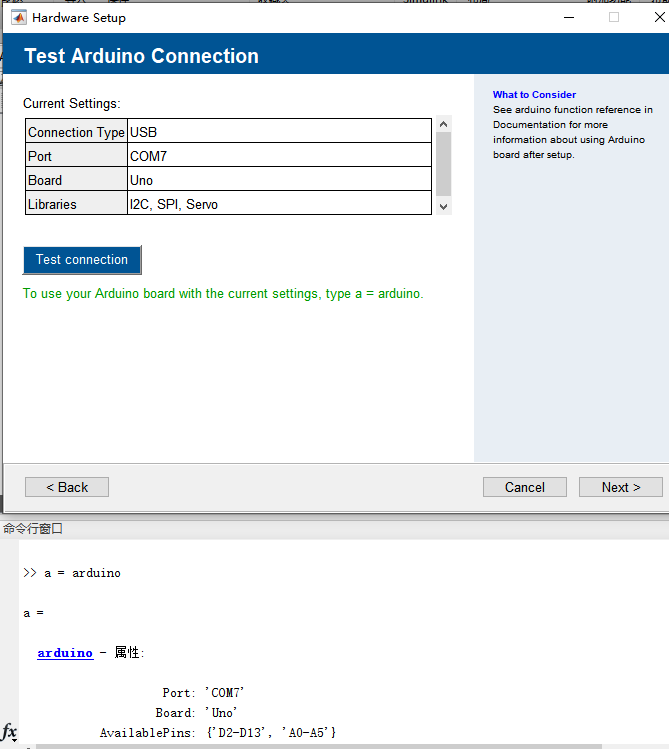Click the 'Board' row header in table

tap(76, 179)
